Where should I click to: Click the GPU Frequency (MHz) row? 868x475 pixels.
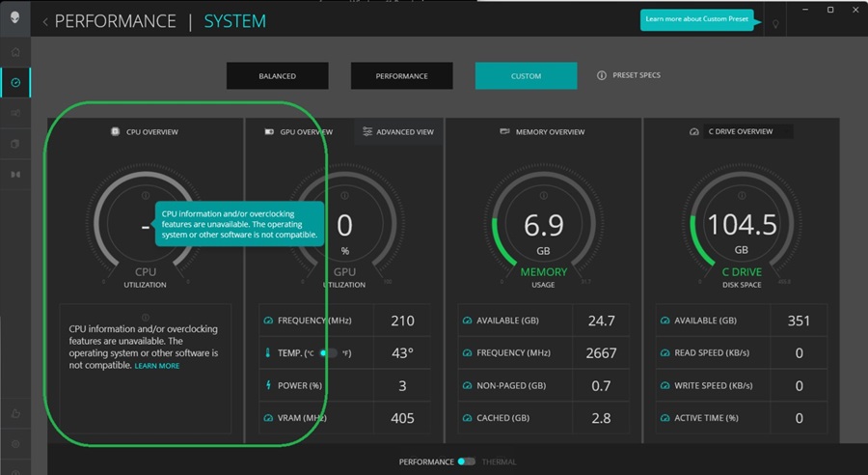pos(342,321)
